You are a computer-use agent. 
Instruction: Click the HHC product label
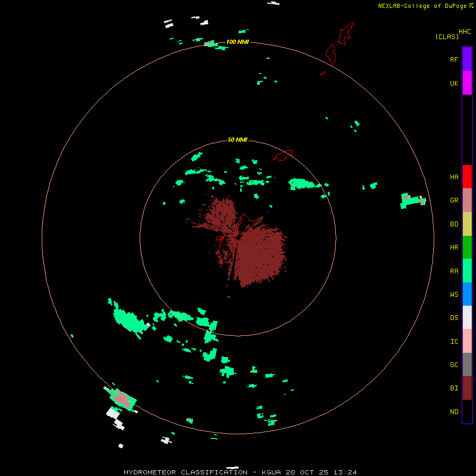point(464,32)
